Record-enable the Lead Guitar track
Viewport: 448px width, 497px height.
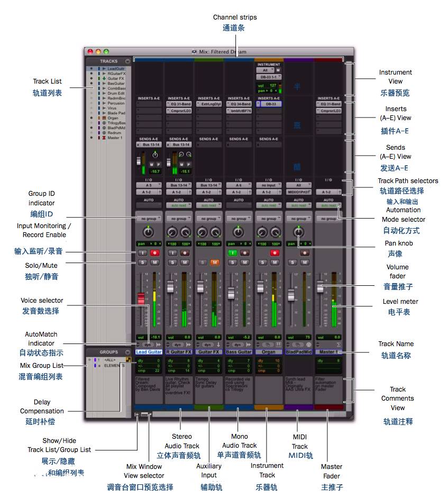155,253
